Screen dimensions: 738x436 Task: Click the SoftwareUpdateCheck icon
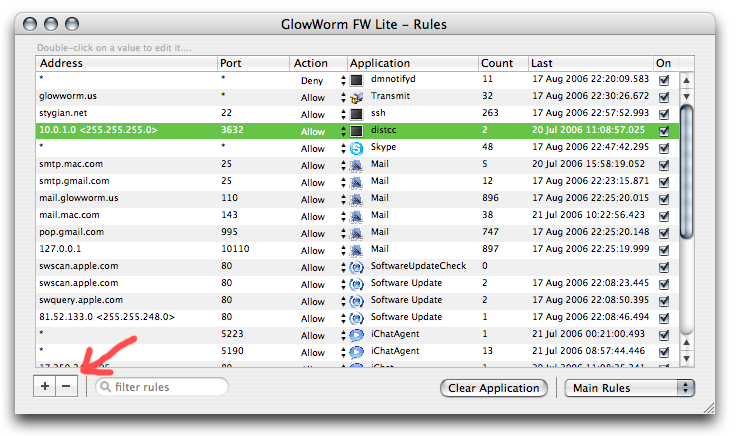click(357, 267)
